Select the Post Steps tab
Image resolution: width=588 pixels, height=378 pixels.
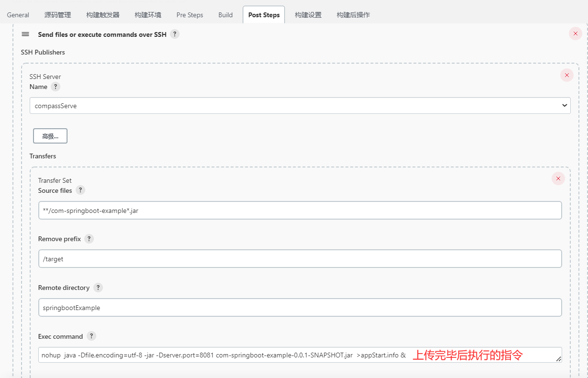coord(264,15)
